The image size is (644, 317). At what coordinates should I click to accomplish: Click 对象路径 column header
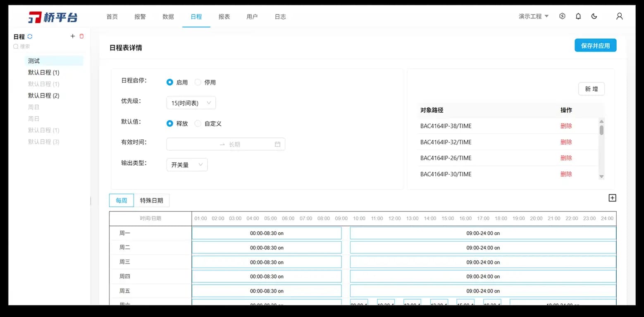pyautogui.click(x=432, y=110)
